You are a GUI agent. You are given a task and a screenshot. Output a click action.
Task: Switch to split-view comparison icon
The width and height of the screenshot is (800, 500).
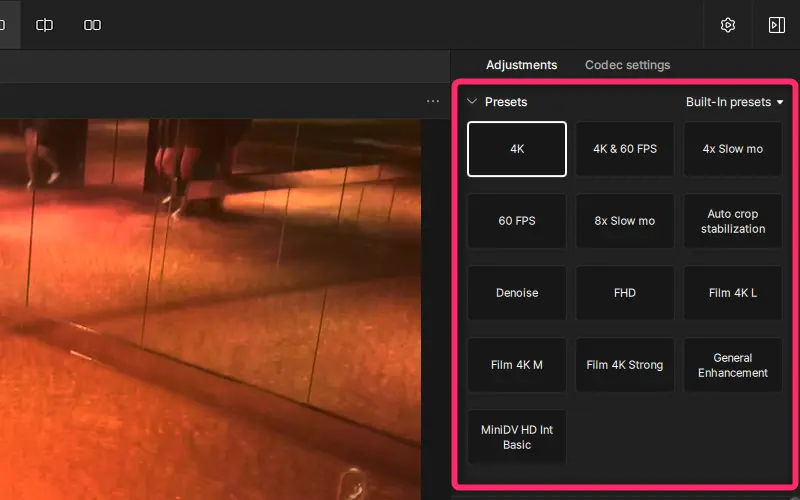44,25
